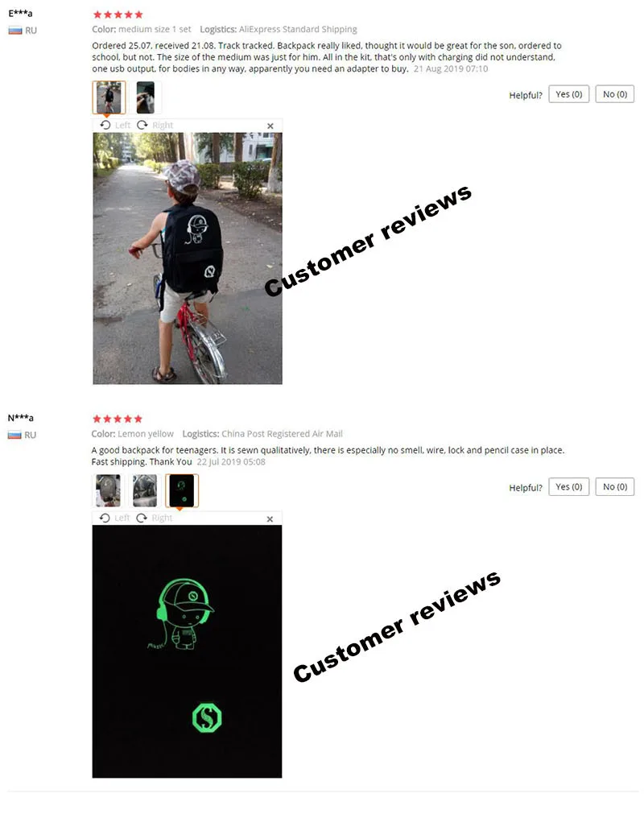This screenshot has width=644, height=814.
Task: Rotate first review photo left
Action: click(114, 125)
